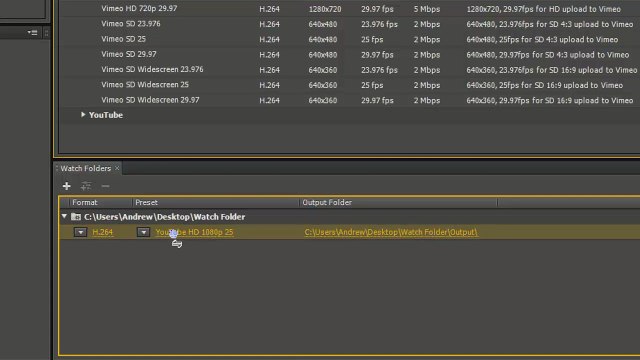
Task: Click H.264 in the Vimeo SD Widescreen 29.97 row
Action: 269,100
